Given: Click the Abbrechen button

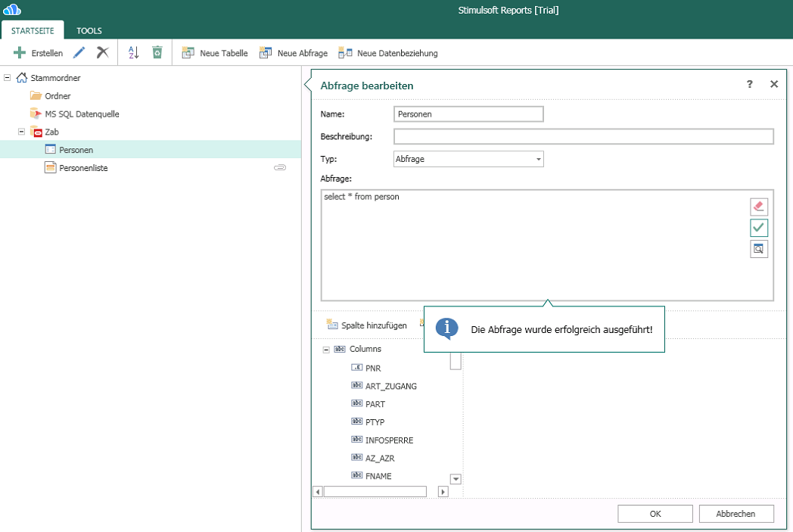Looking at the screenshot, I should (736, 514).
